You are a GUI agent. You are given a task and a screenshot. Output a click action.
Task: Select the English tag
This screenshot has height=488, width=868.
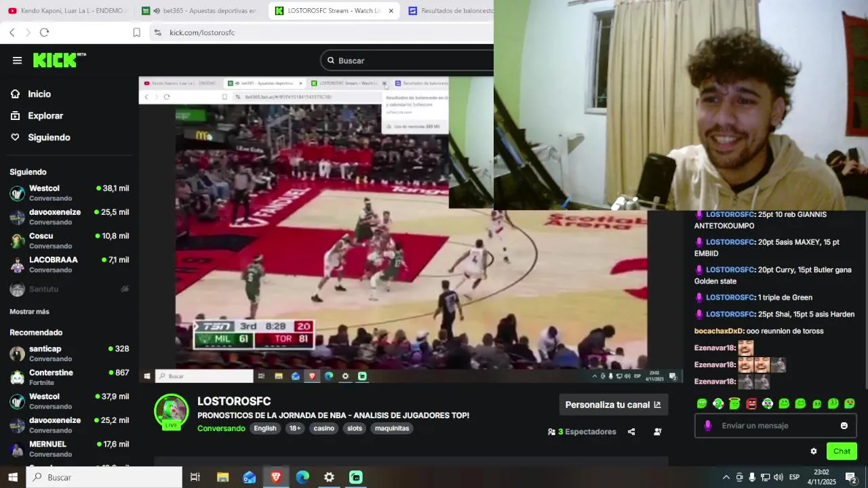pyautogui.click(x=265, y=428)
